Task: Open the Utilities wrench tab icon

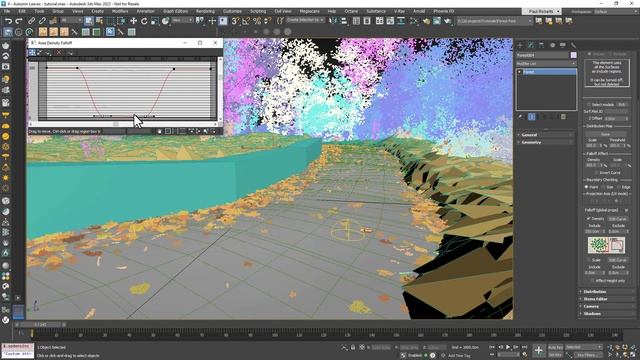Action: click(573, 45)
